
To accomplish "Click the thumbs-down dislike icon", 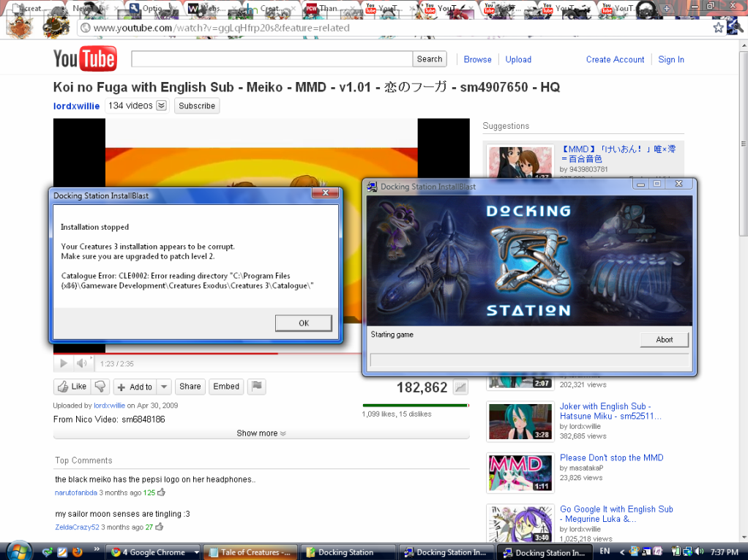I will coord(100,387).
